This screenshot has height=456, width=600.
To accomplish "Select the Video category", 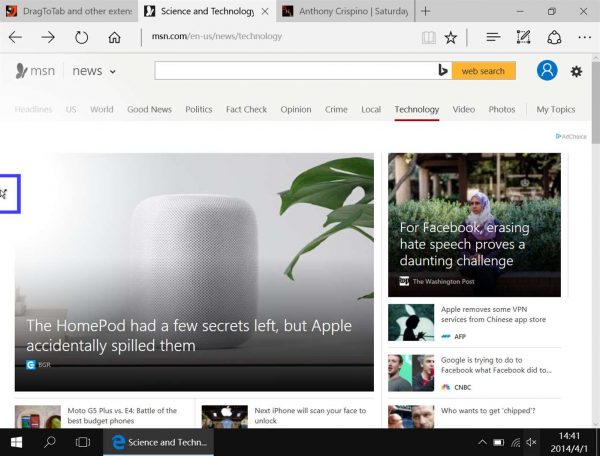I will [x=463, y=109].
